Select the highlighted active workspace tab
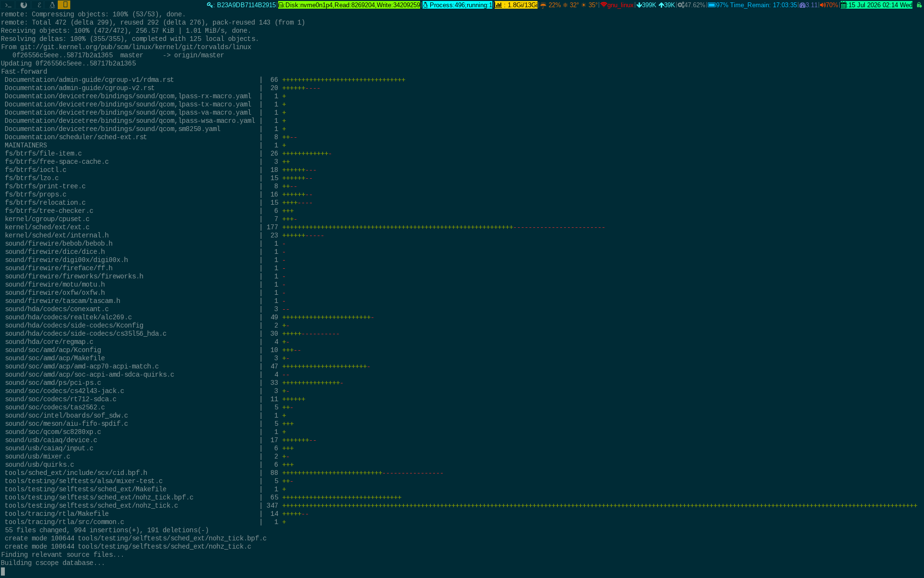The image size is (924, 578). coord(64,5)
